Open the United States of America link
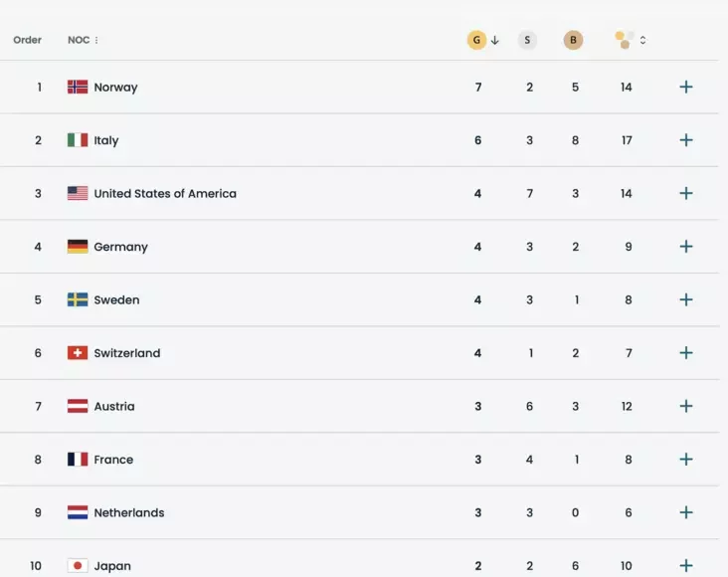This screenshot has width=728, height=577. pyautogui.click(x=165, y=193)
